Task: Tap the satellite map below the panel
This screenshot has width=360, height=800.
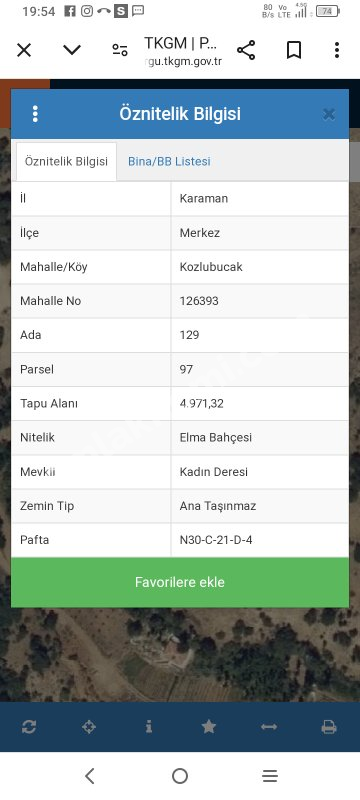Action: (180, 655)
